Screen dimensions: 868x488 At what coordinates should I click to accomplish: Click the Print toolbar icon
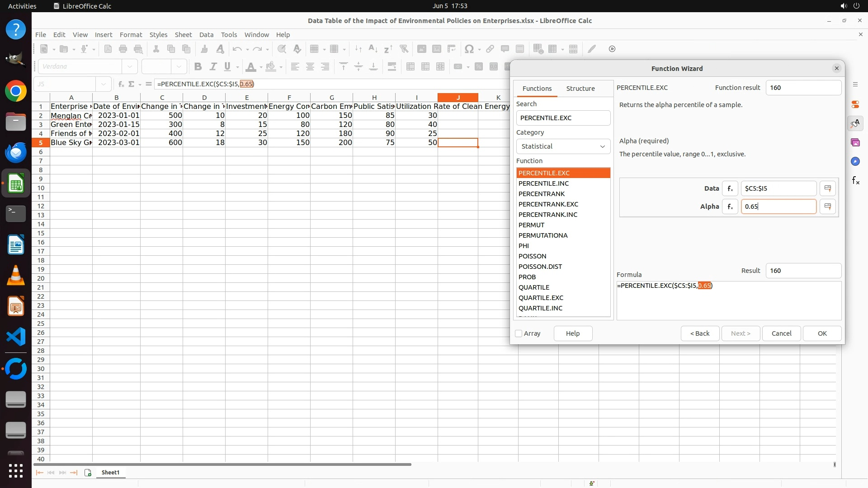click(123, 49)
